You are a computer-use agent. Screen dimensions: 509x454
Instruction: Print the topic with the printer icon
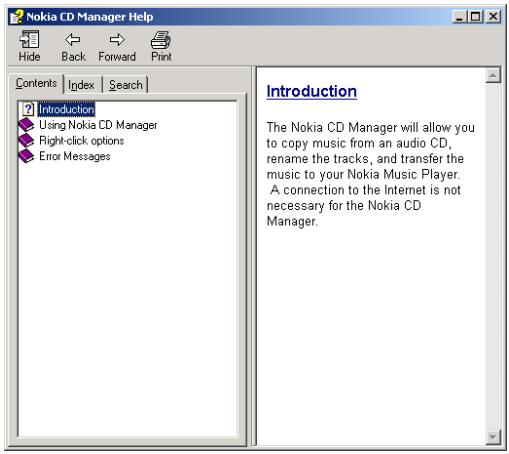[161, 40]
